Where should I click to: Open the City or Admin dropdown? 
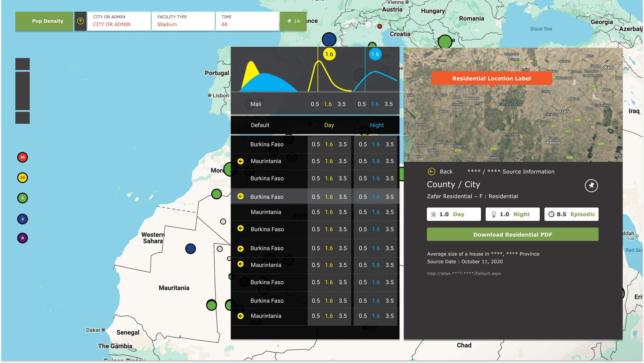(119, 21)
